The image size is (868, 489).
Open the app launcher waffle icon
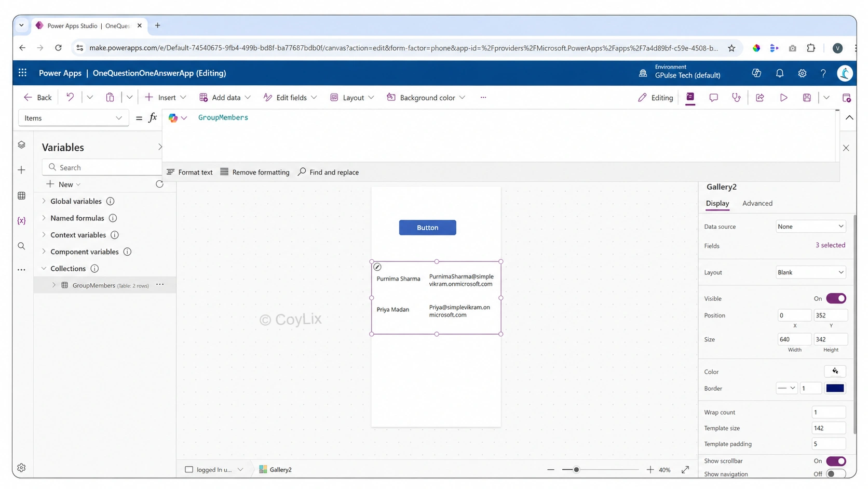tap(22, 73)
